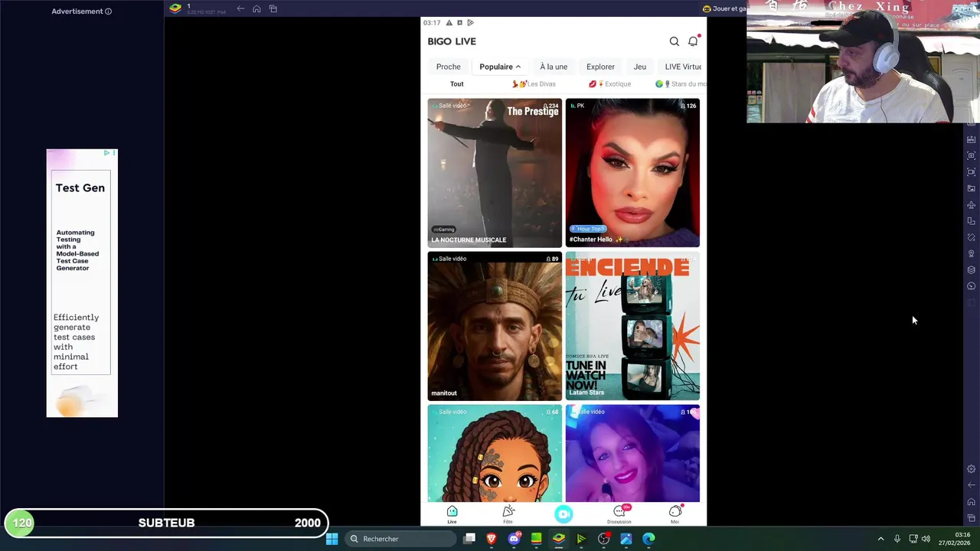The height and width of the screenshot is (551, 980).
Task: Click the sidebar back arrow at the bottom right
Action: 971,485
